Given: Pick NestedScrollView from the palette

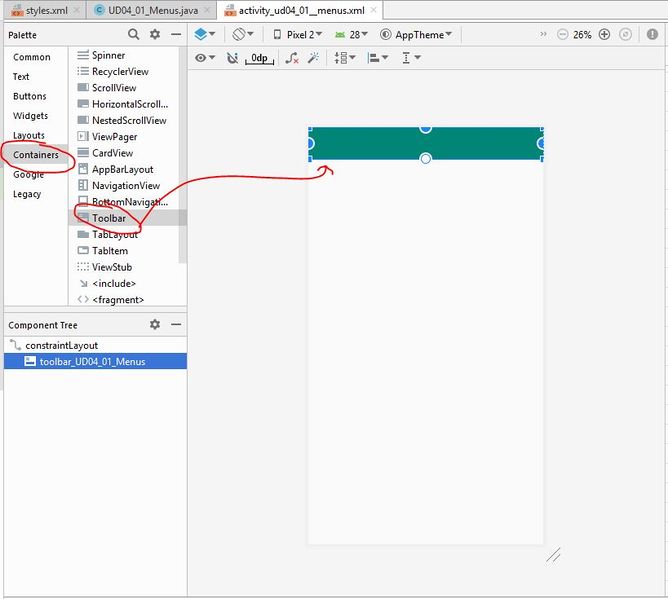Looking at the screenshot, I should [122, 121].
